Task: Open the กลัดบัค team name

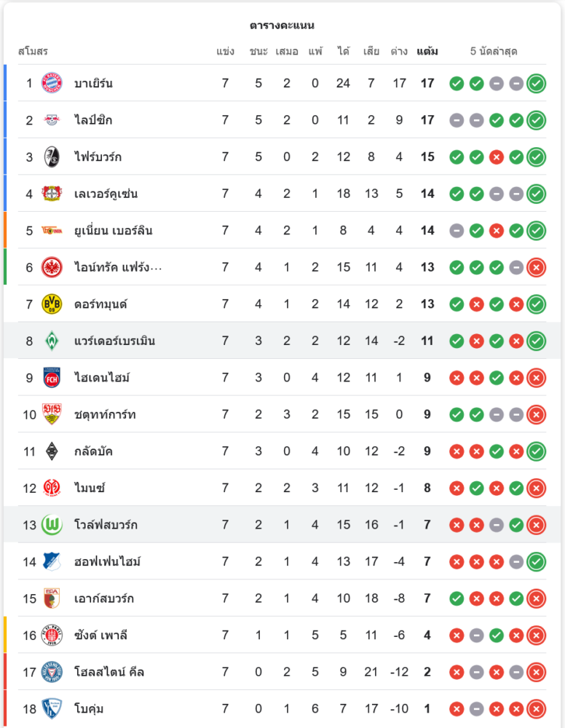Action: [93, 451]
